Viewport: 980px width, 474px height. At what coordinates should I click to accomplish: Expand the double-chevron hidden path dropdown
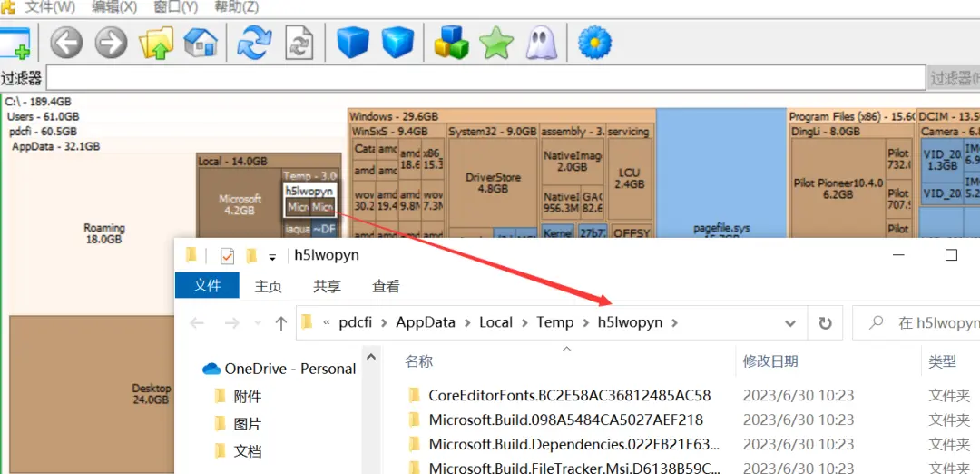(x=327, y=322)
